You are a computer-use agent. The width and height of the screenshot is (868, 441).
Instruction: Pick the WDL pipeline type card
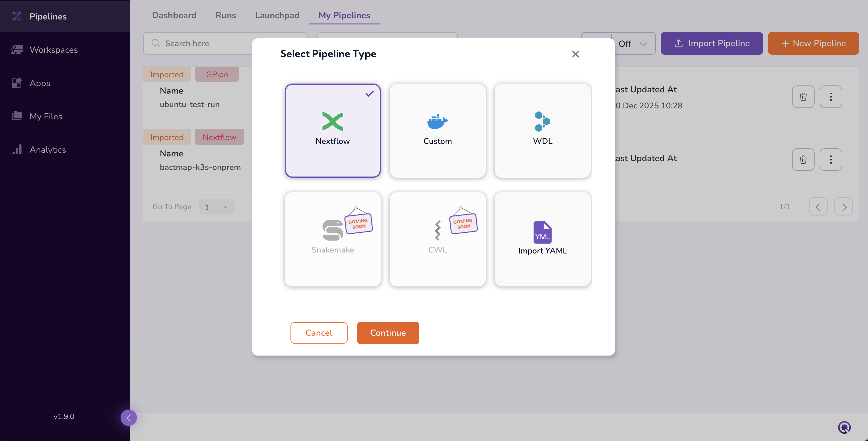[542, 130]
